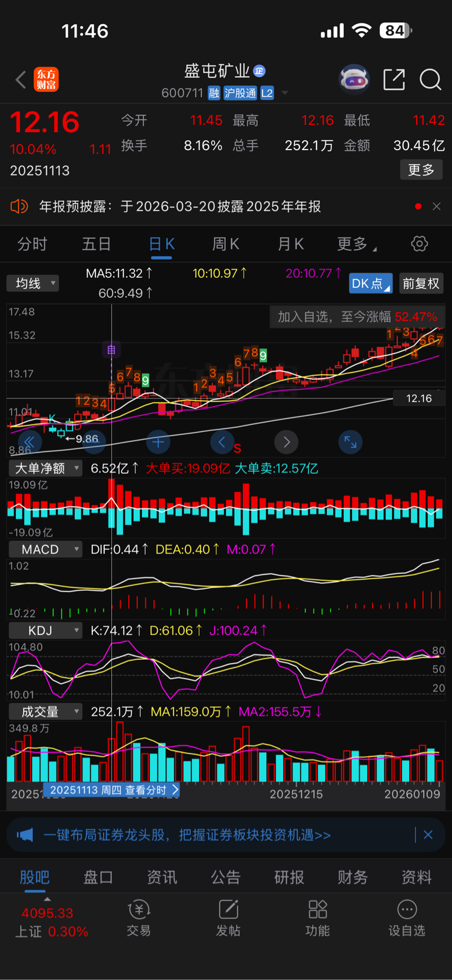This screenshot has width=452, height=980.
Task: Switch to 分时 tab
Action: (32, 244)
